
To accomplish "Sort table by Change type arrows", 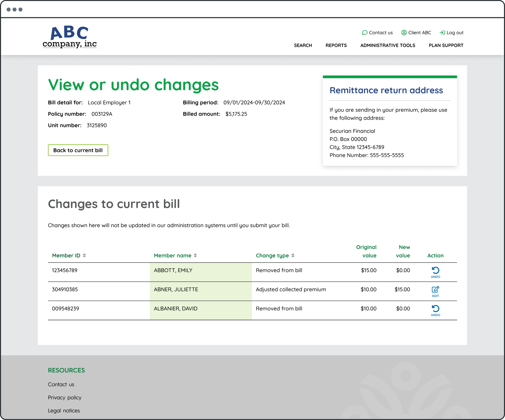I will 293,255.
